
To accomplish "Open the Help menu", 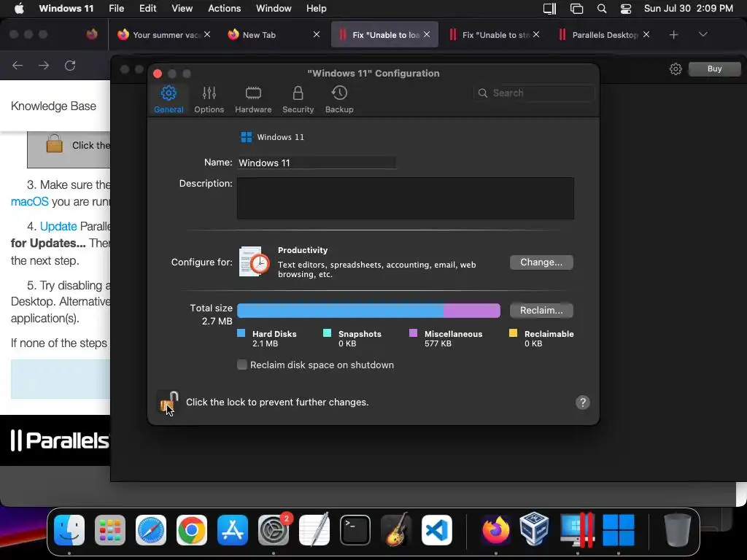I will 317,9.
